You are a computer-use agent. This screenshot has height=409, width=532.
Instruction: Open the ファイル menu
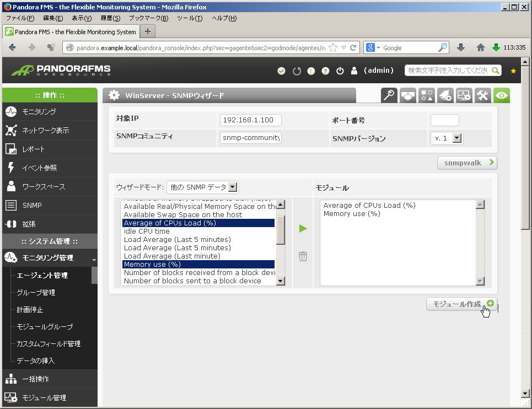(x=20, y=18)
